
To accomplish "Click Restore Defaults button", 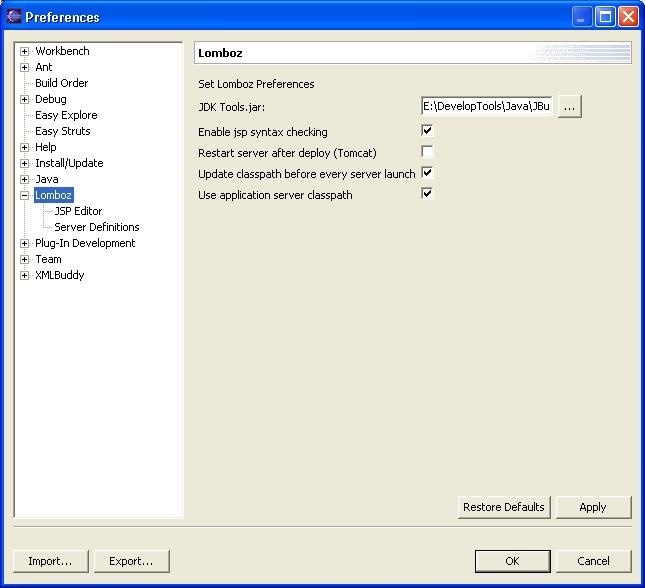I will pos(504,507).
